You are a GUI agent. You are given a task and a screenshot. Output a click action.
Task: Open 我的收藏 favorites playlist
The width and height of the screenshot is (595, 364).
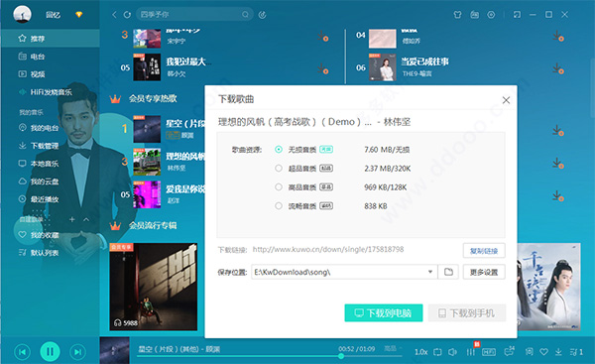point(40,235)
